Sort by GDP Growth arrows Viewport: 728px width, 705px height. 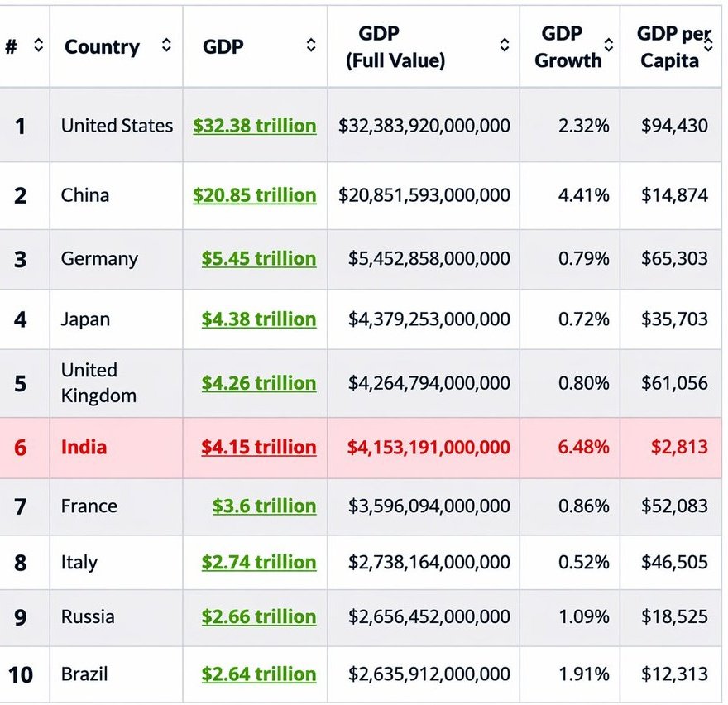[x=608, y=45]
